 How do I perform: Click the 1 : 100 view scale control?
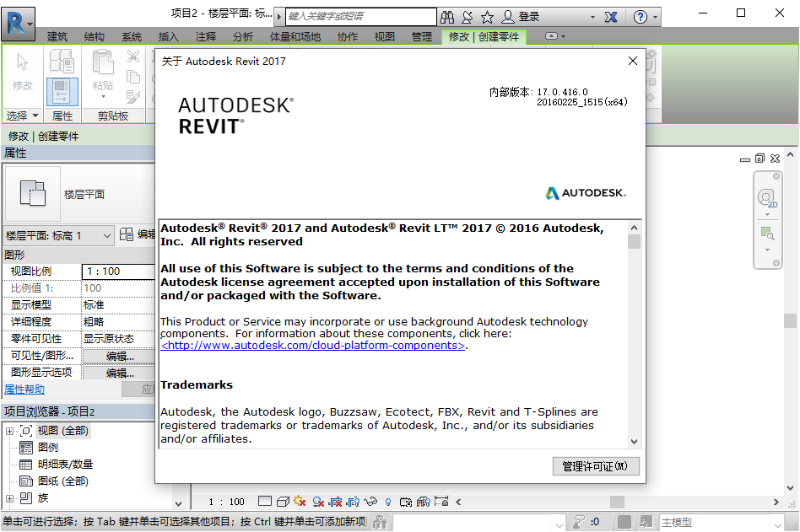click(226, 502)
